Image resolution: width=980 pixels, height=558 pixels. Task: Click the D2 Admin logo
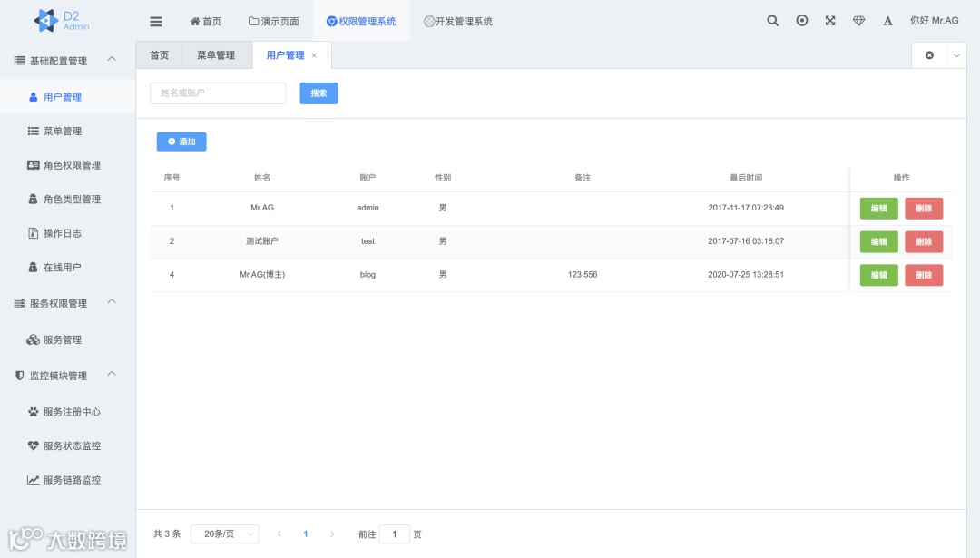62,21
